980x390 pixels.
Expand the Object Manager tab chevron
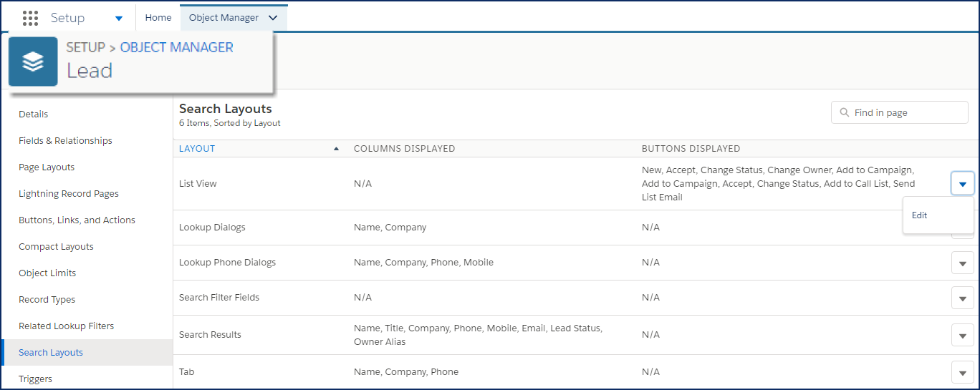click(272, 18)
